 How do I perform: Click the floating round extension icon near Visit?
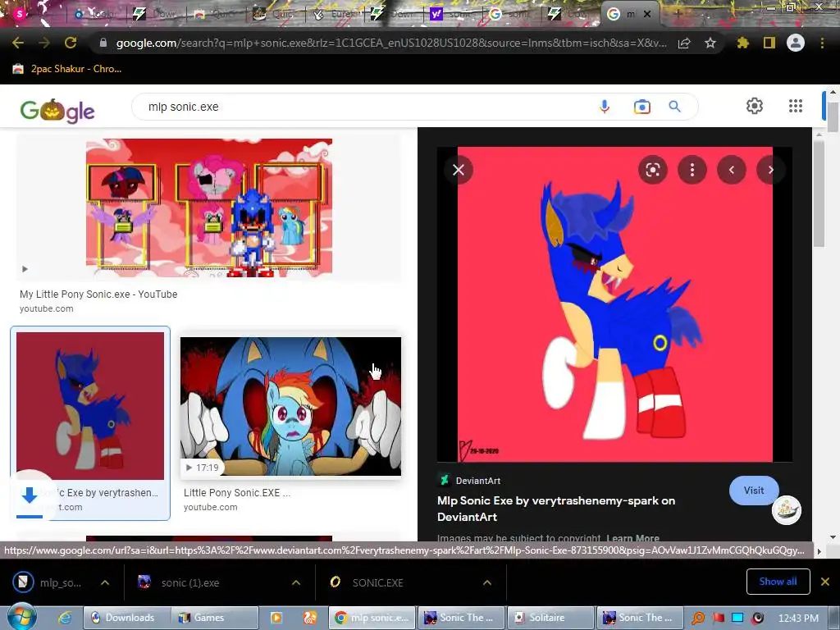point(787,510)
